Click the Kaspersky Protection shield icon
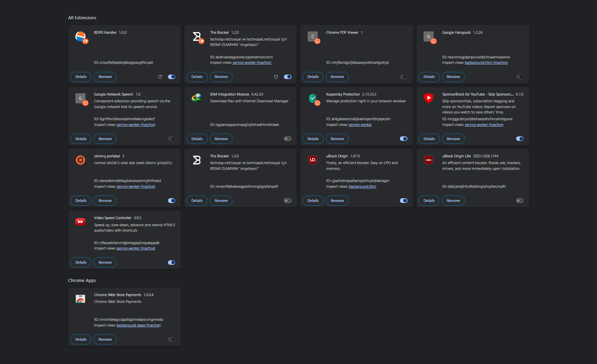This screenshot has width=597, height=364. 313,98
